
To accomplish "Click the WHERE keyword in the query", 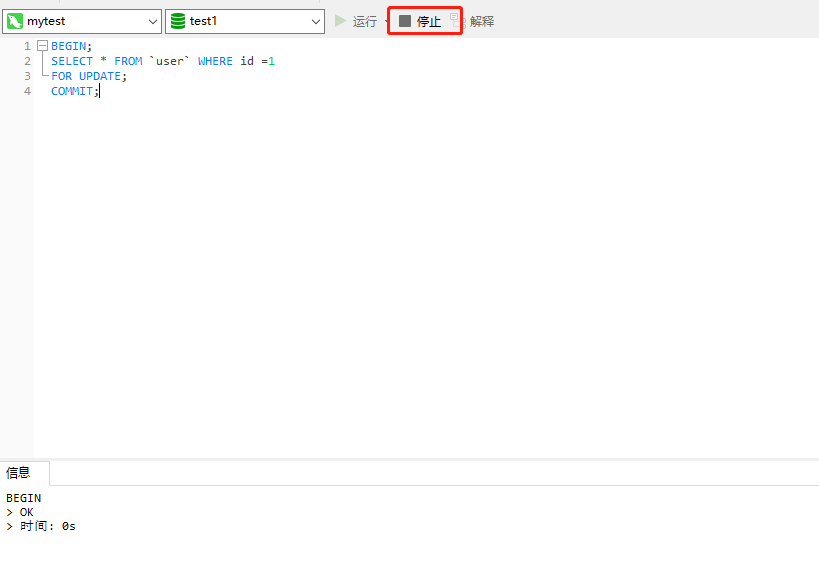I will [x=215, y=61].
